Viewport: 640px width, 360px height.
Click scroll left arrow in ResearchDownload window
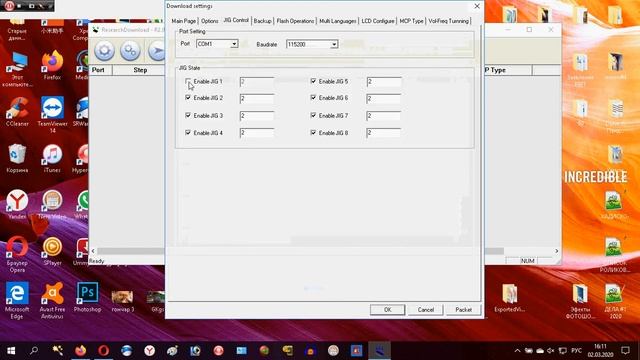[x=93, y=251]
